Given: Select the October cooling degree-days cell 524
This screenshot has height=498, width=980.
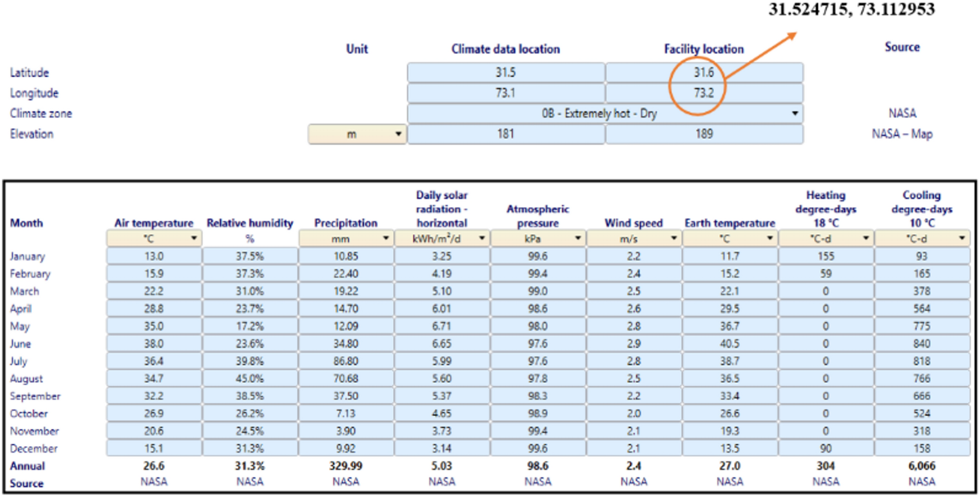Looking at the screenshot, I should [922, 414].
